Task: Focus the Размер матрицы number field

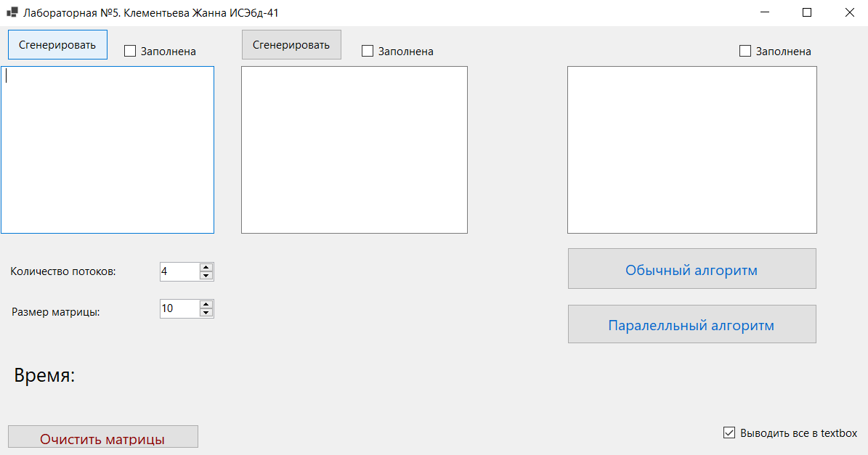Action: [179, 308]
